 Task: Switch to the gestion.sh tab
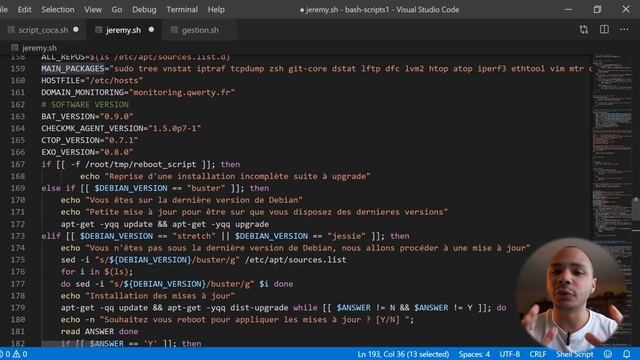point(200,30)
